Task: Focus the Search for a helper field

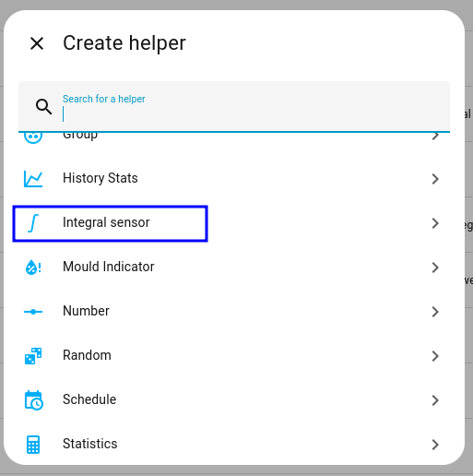Action: 234,107
